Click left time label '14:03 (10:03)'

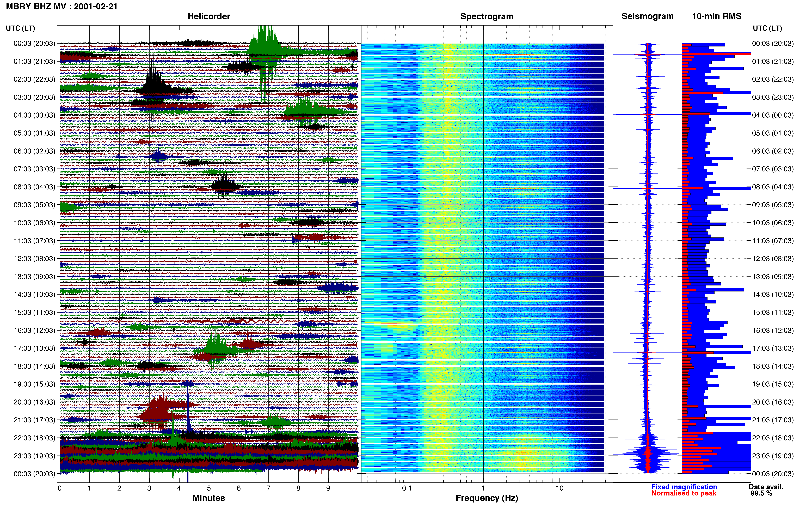coord(34,294)
